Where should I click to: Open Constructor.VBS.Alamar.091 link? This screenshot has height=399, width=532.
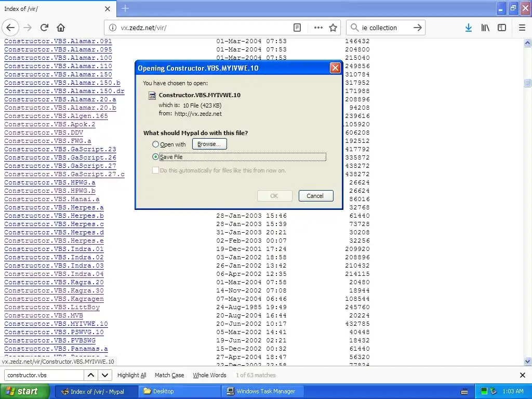pos(58,41)
